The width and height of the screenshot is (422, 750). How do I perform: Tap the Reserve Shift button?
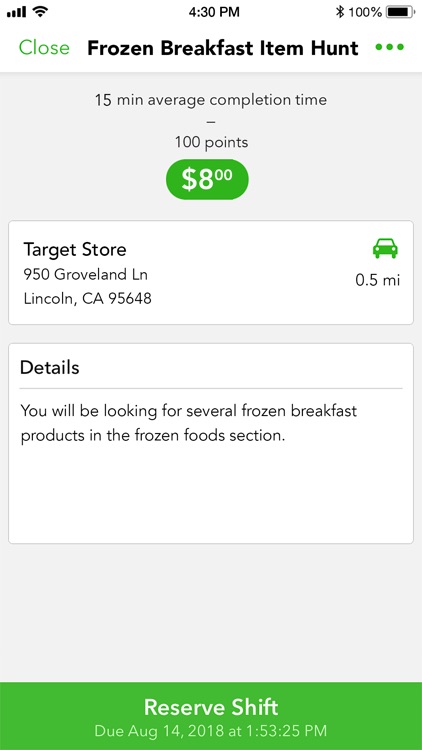211,716
